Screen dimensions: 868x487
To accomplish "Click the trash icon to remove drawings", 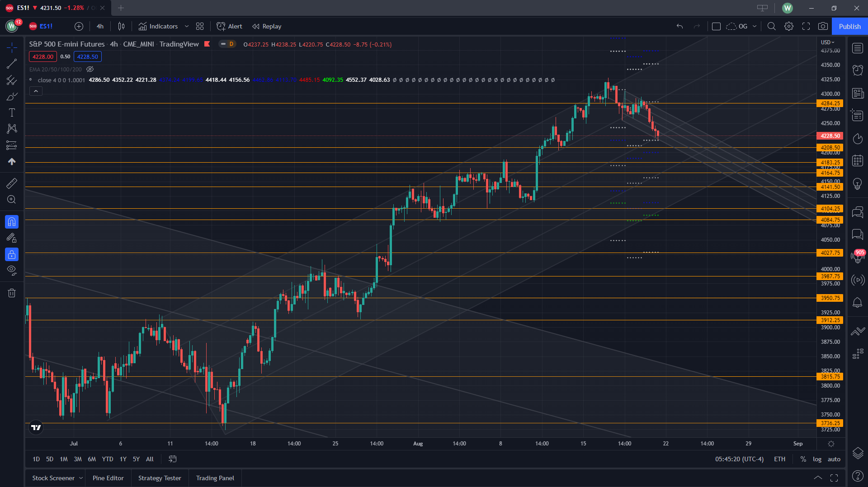I will click(x=12, y=293).
